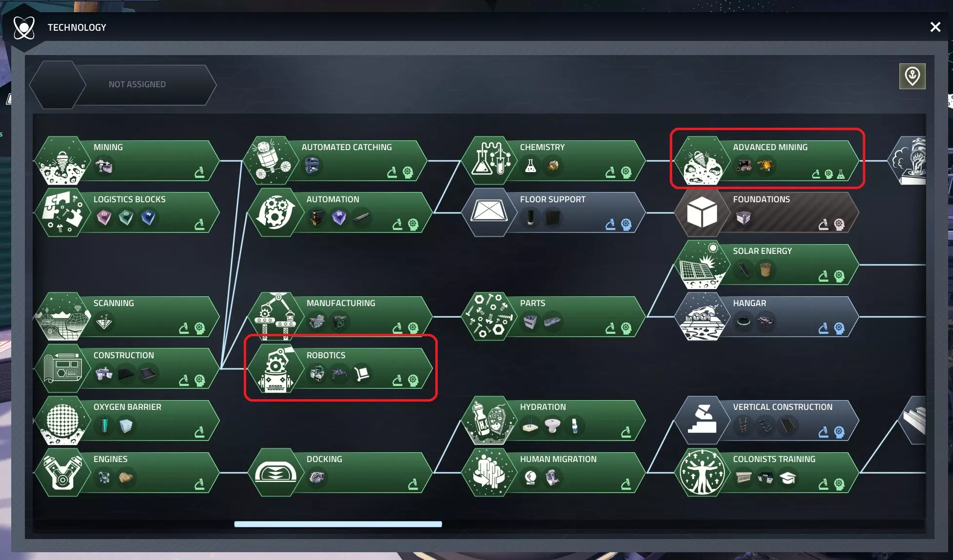
Task: Choose the Floor Support technology node
Action: (x=553, y=212)
